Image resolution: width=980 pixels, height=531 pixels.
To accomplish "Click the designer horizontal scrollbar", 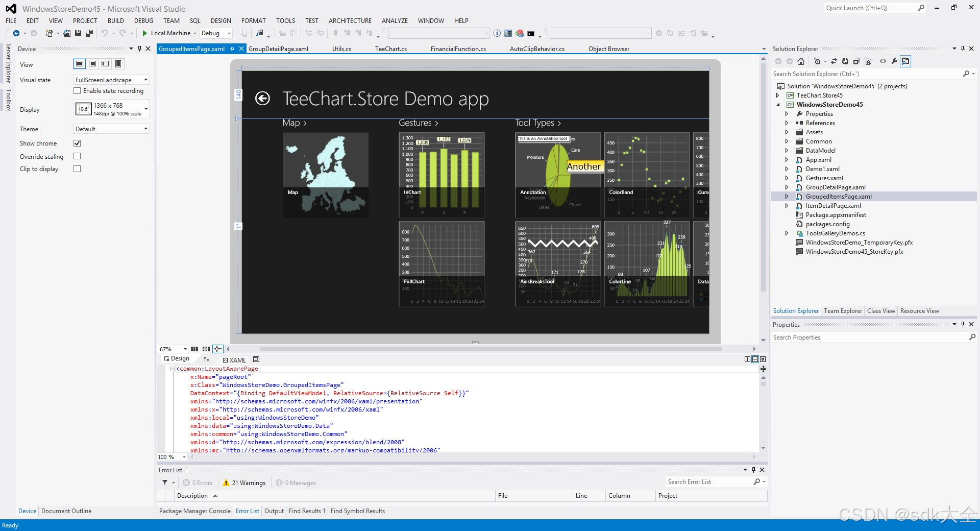I will (x=491, y=349).
